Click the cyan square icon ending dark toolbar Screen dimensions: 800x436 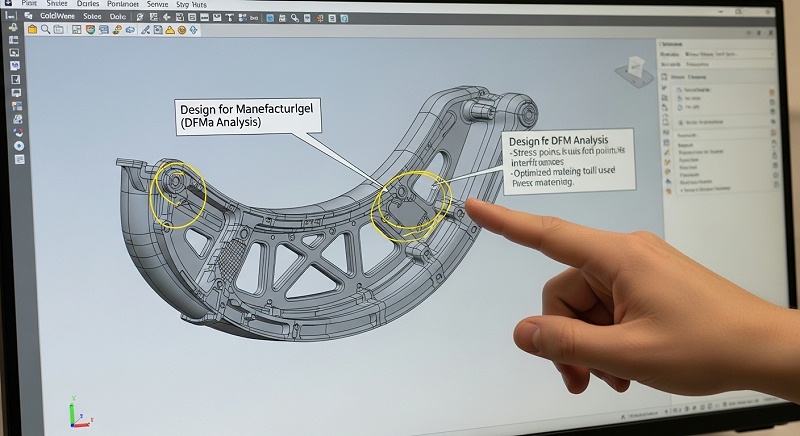pyautogui.click(x=344, y=18)
